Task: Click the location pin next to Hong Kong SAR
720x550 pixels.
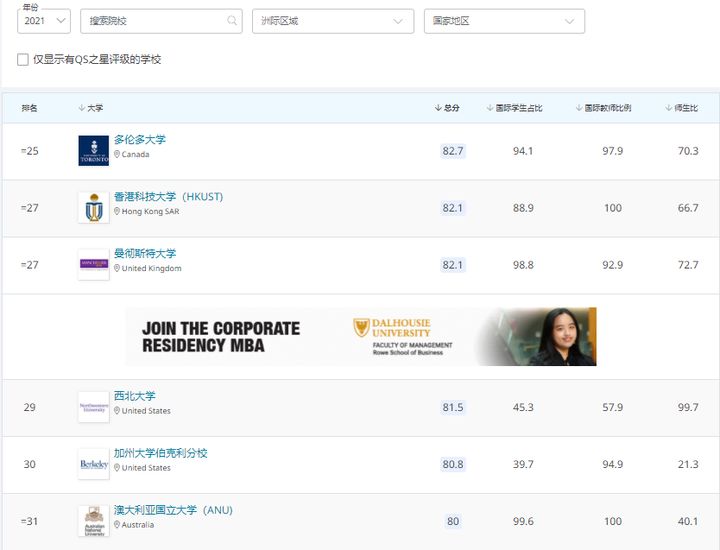Action: tap(117, 211)
